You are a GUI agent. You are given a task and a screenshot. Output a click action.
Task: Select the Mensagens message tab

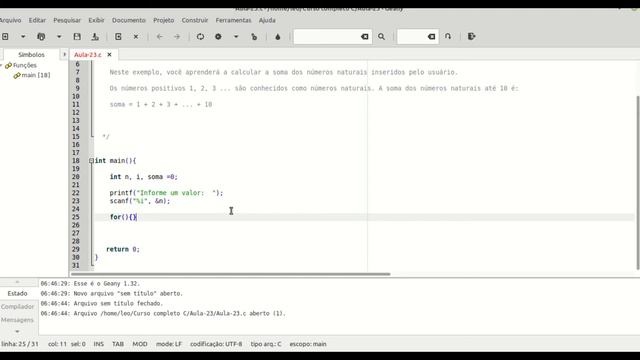pyautogui.click(x=17, y=320)
